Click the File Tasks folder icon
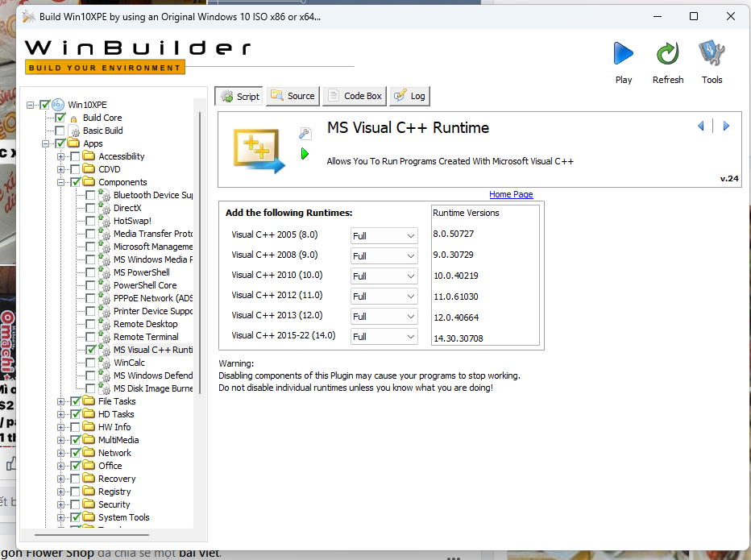 [x=89, y=401]
